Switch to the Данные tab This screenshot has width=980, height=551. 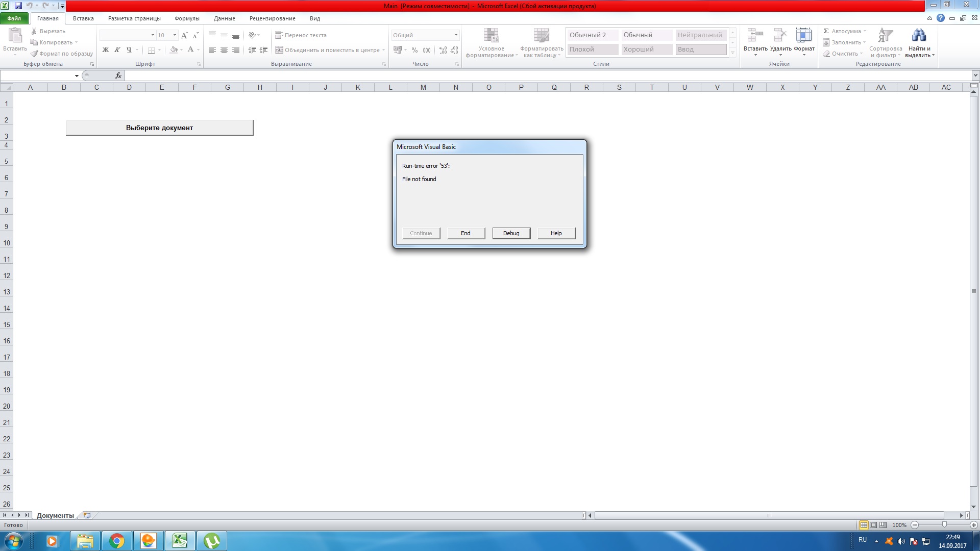pyautogui.click(x=225, y=18)
